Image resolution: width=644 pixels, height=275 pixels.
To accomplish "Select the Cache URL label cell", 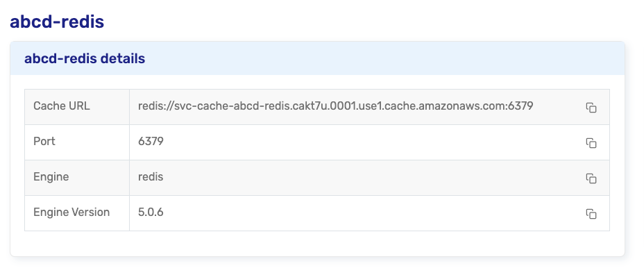I will [77, 107].
